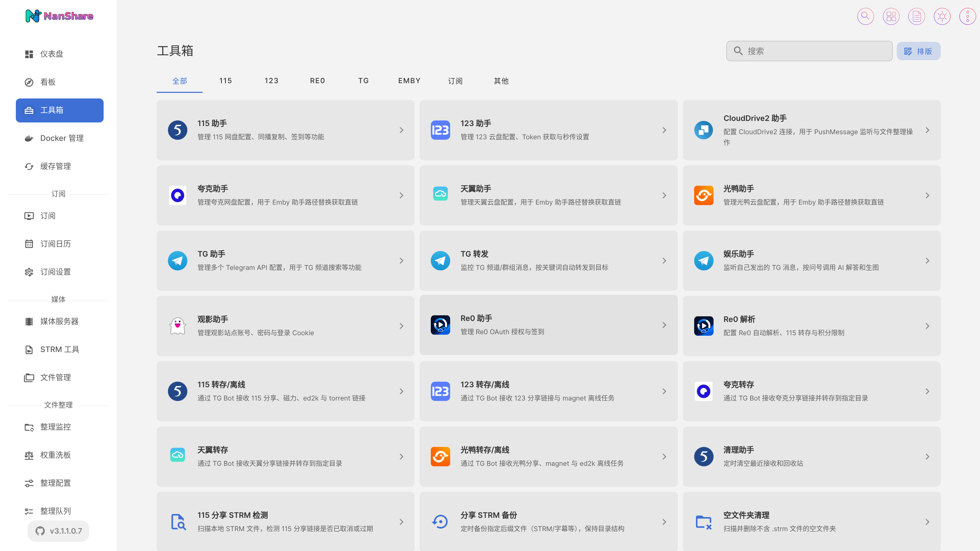Go to 仪表盘 in sidebar

pos(60,54)
